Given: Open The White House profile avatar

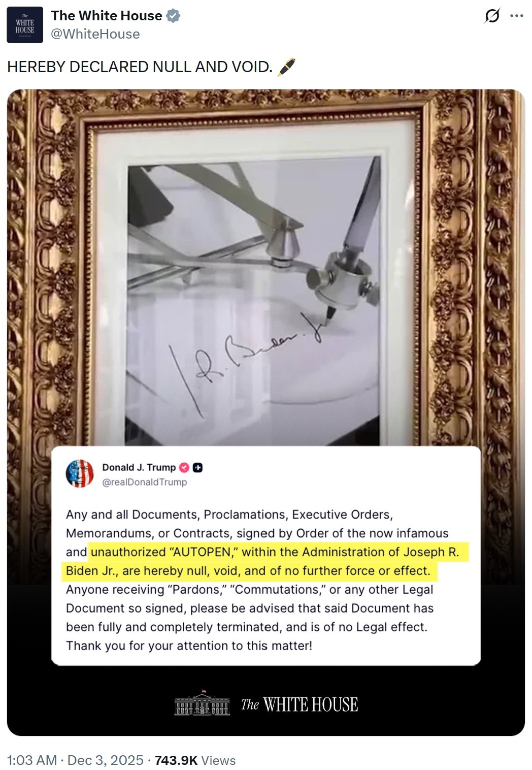Looking at the screenshot, I should (24, 25).
